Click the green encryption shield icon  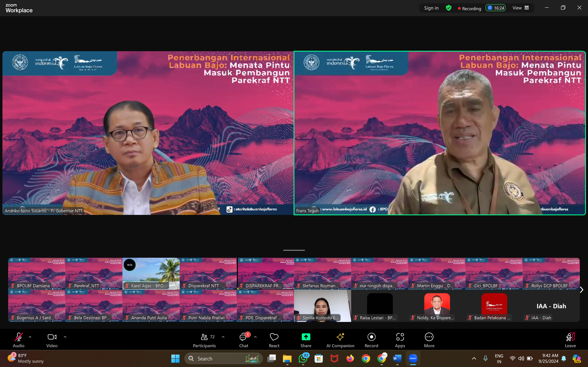click(449, 8)
